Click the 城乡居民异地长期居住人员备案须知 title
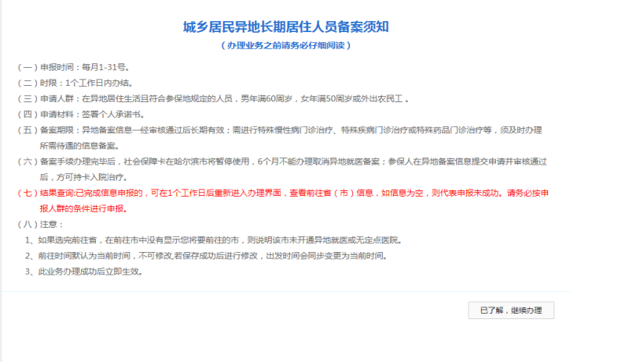The width and height of the screenshot is (644, 362). tap(286, 27)
